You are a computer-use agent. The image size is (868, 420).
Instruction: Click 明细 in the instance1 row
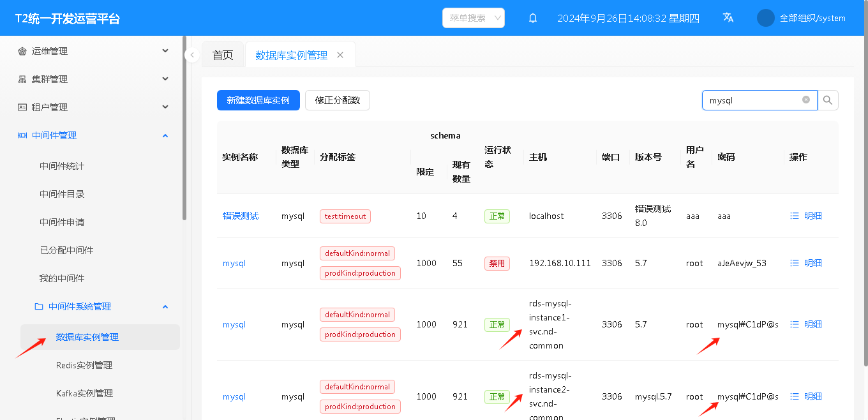point(813,324)
